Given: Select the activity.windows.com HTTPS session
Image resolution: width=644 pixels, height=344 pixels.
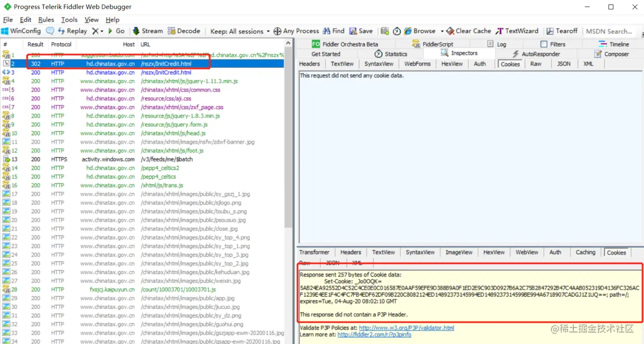Looking at the screenshot, I should (x=142, y=159).
